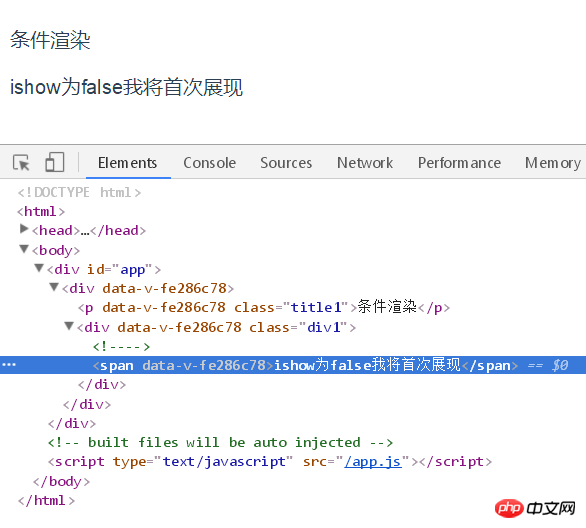Activate the inspect element picker icon
Screen dimensions: 586x528
(21, 163)
